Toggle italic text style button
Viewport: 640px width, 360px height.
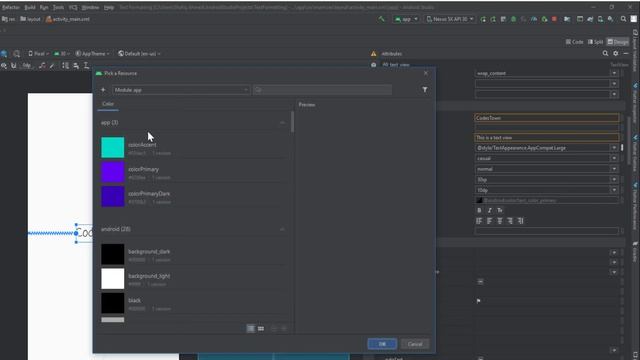pyautogui.click(x=489, y=210)
